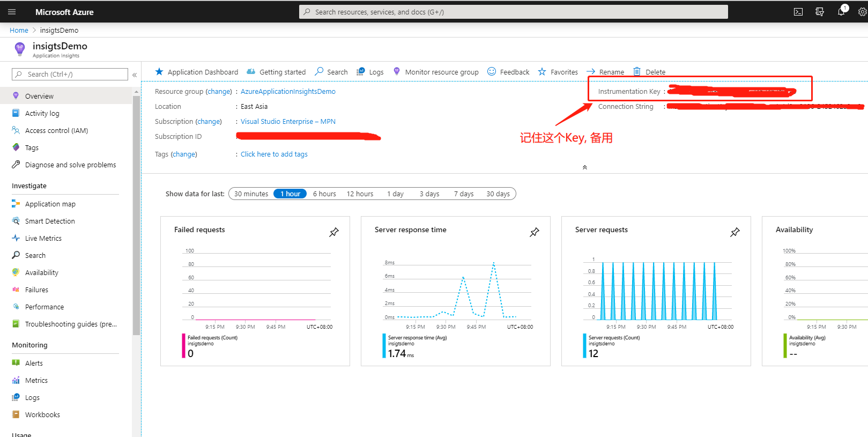This screenshot has width=868, height=437.
Task: Open Monitor resource group
Action: [x=436, y=72]
